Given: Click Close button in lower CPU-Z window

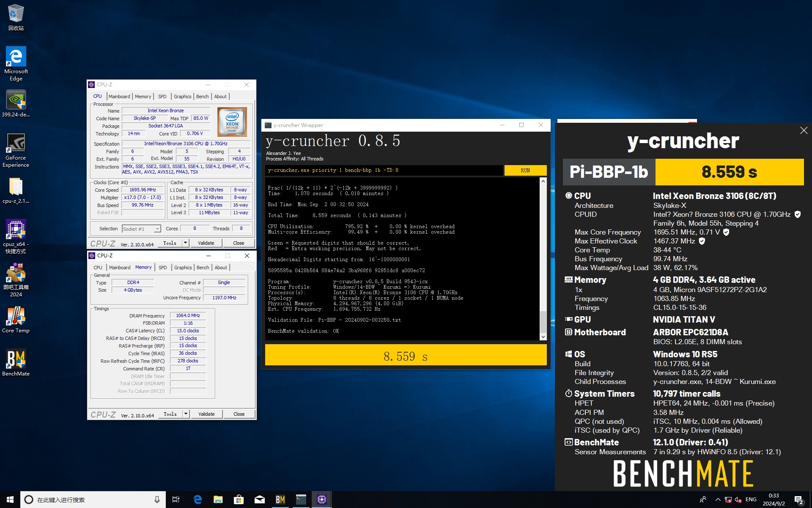Looking at the screenshot, I should click(239, 414).
